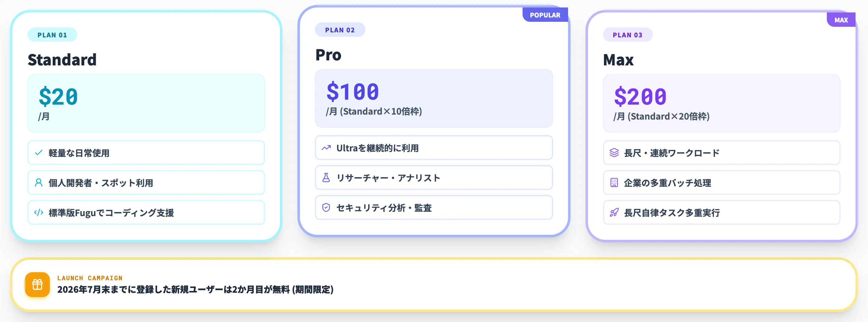Click the Ultraを継続的に利用 feature text
Screen dimensions: 868x322
click(x=377, y=148)
